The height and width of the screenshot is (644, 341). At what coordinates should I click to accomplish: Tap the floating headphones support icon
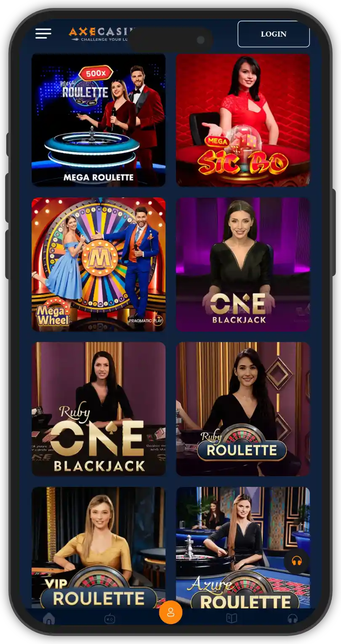click(x=297, y=561)
